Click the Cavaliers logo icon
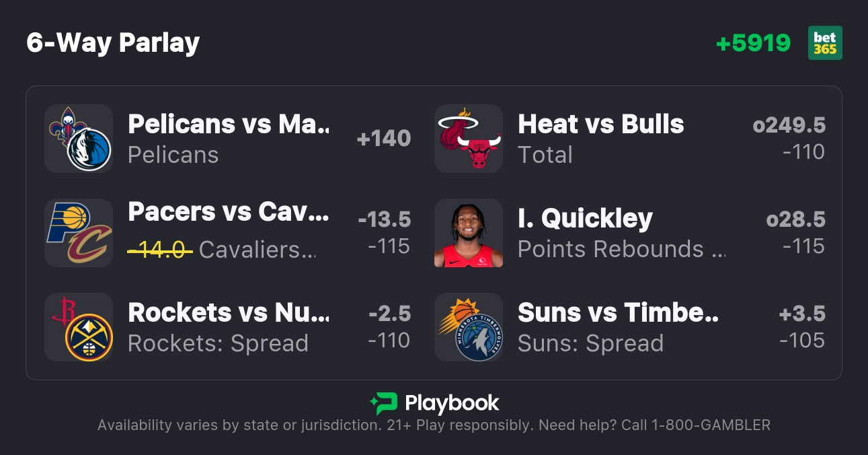The height and width of the screenshot is (455, 868). pyautogui.click(x=90, y=246)
